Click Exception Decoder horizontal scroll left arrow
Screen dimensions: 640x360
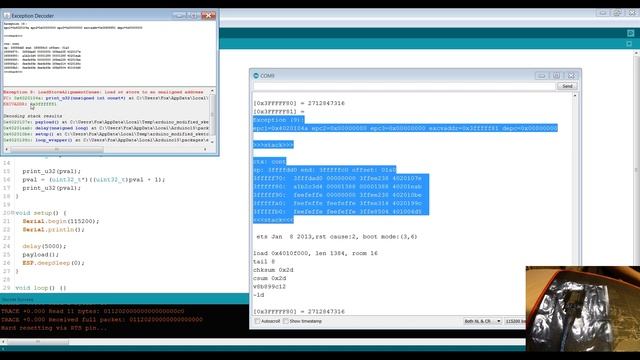click(x=7, y=149)
